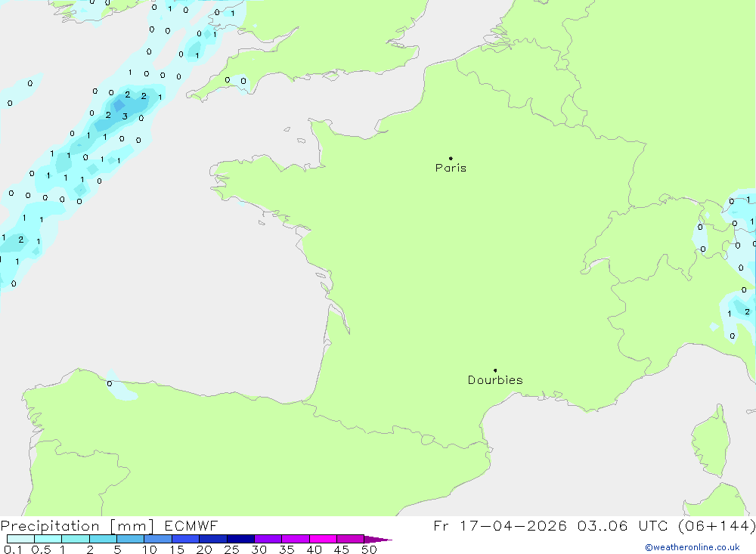Select the 45–50 mm legend swatch

(x=351, y=539)
